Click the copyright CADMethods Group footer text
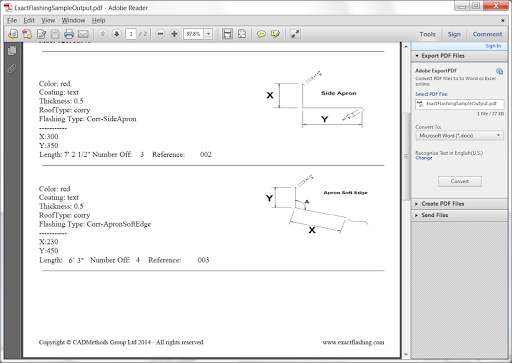Viewport: 512px width, 363px height. (121, 342)
